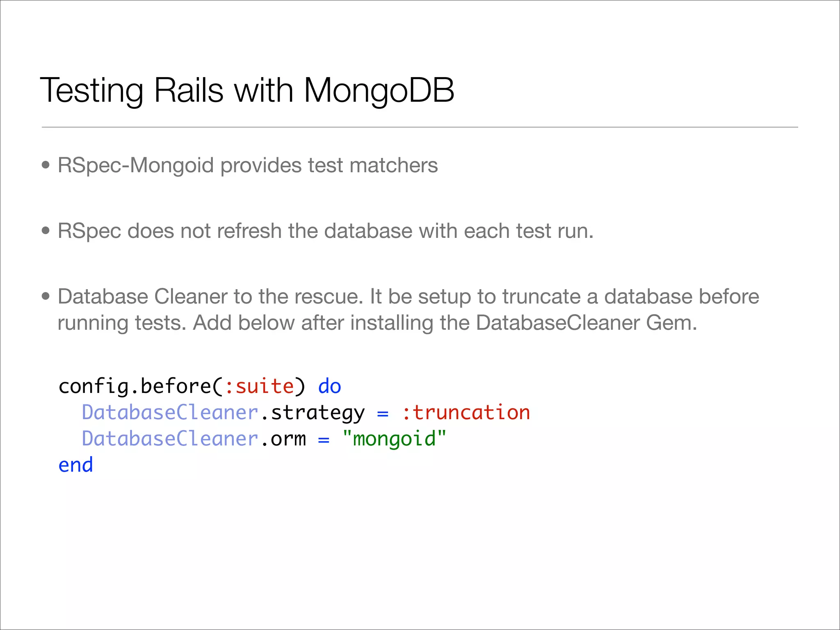This screenshot has width=840, height=630.
Task: Click '.strategy' in the code block
Action: pyautogui.click(x=312, y=413)
